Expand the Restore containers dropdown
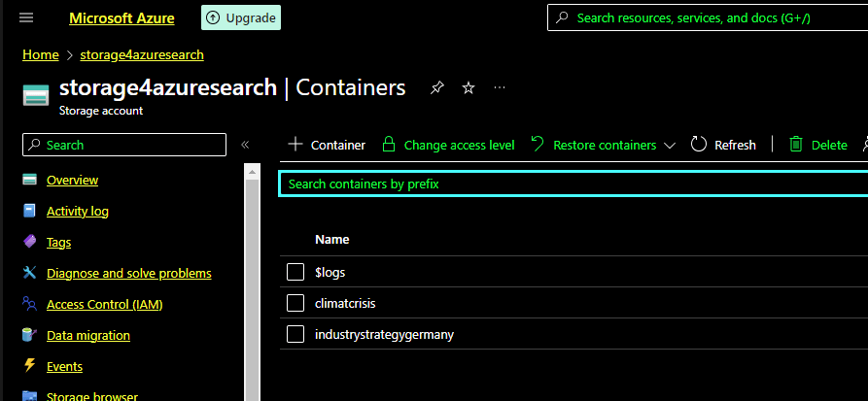Image resolution: width=868 pixels, height=401 pixels. pos(669,146)
